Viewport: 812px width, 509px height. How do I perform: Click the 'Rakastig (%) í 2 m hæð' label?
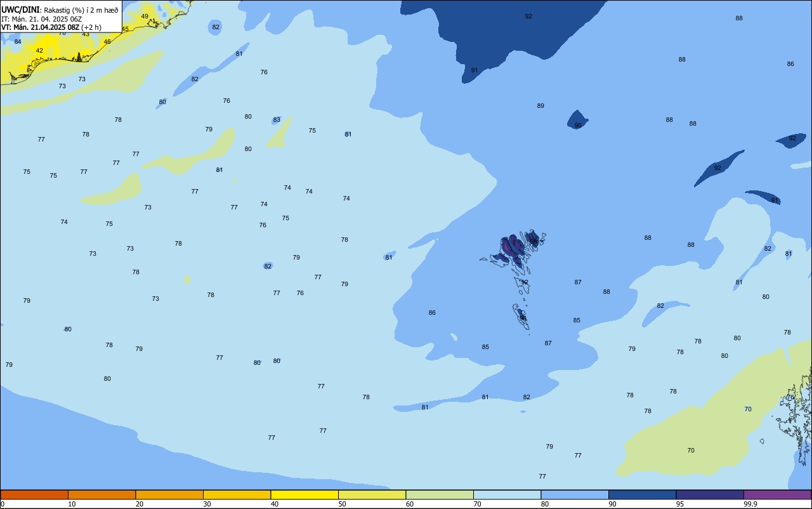[x=81, y=10]
